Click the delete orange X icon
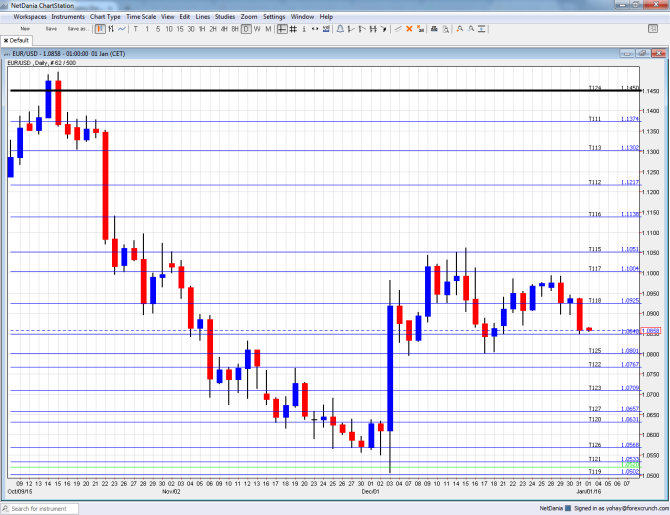Image resolution: width=670 pixels, height=515 pixels. pos(409,29)
